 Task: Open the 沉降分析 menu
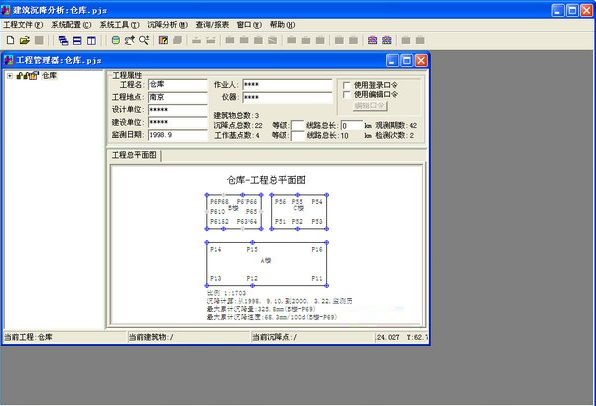(168, 25)
